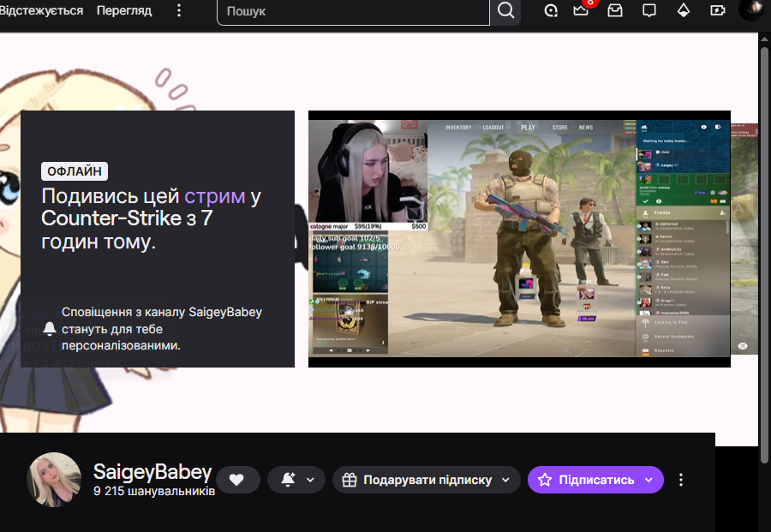Open the whispers chat bubble icon
Image resolution: width=771 pixels, height=532 pixels.
[x=649, y=10]
